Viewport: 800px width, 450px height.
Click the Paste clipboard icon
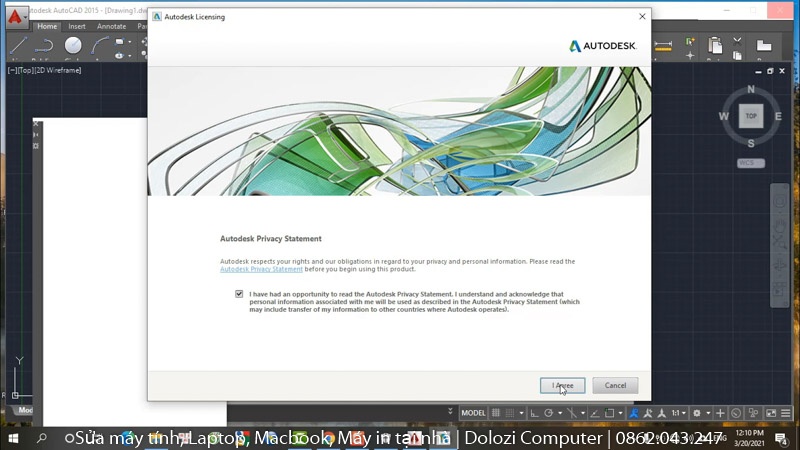(715, 45)
